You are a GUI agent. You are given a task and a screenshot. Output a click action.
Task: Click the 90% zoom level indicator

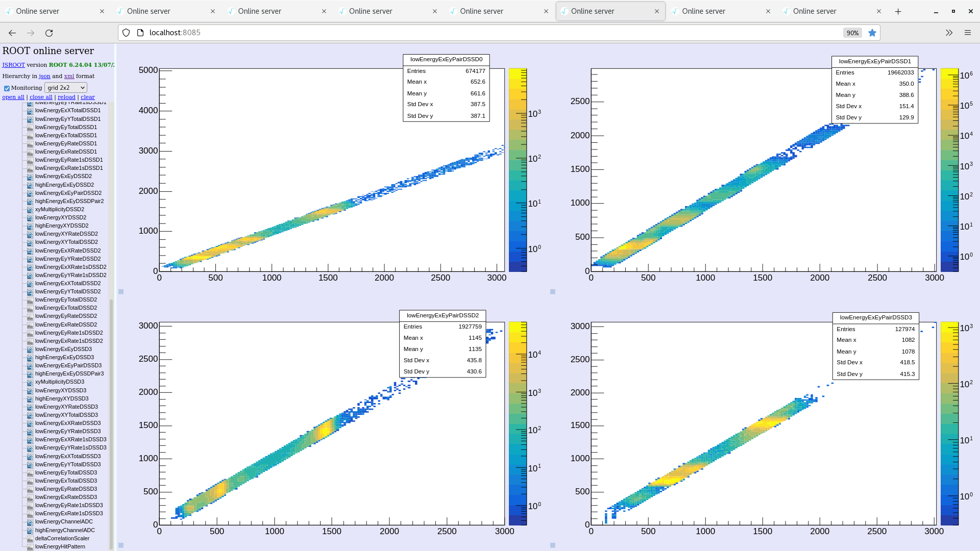[852, 33]
